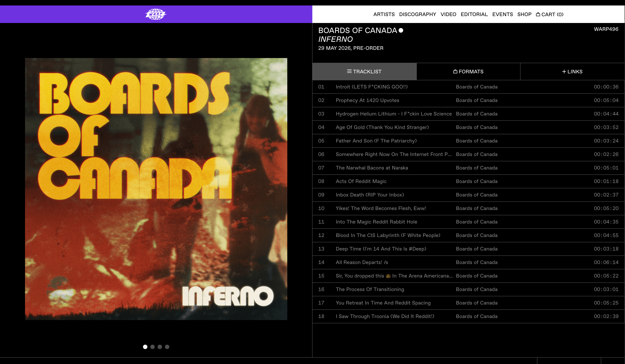625x364 pixels.
Task: Play track 01 Introit
Action: (x=371, y=87)
